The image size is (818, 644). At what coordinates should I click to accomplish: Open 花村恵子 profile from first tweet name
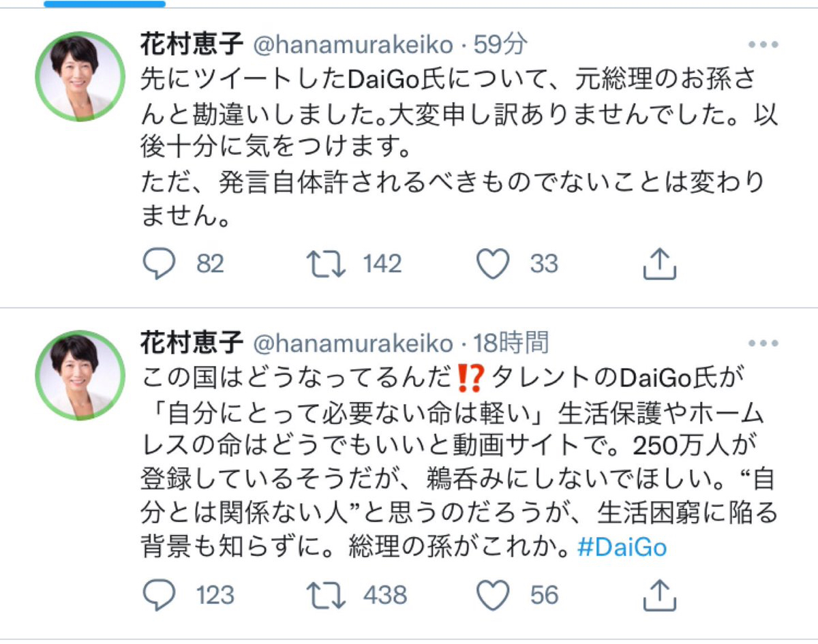(x=192, y=45)
